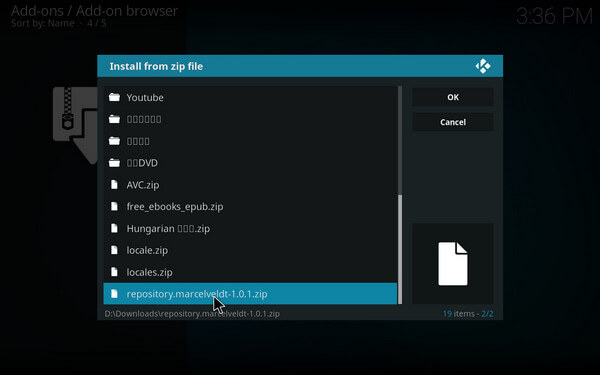600x375 pixels.
Task: Click file icon beside free_ebooks_epub.zip
Action: coord(114,207)
